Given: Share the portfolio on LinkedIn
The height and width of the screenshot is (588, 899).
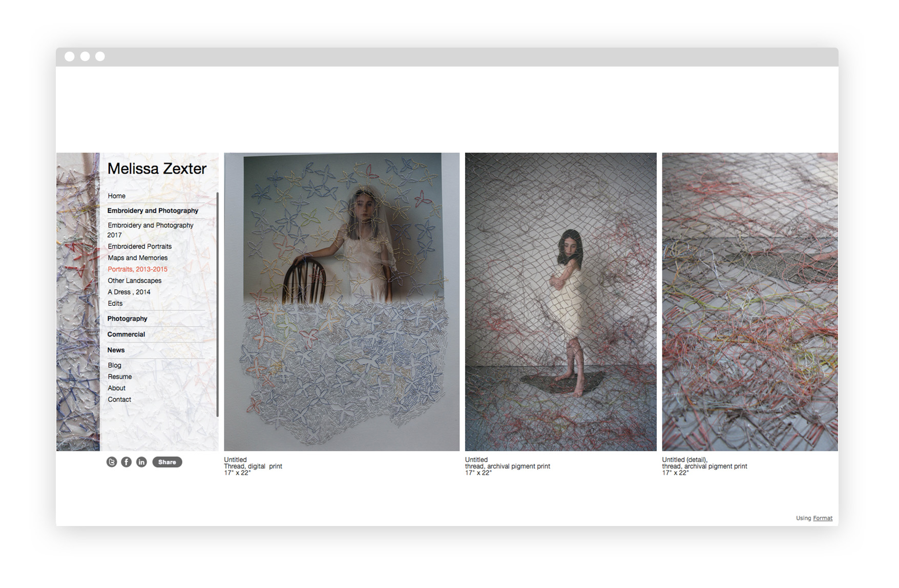Looking at the screenshot, I should point(141,461).
